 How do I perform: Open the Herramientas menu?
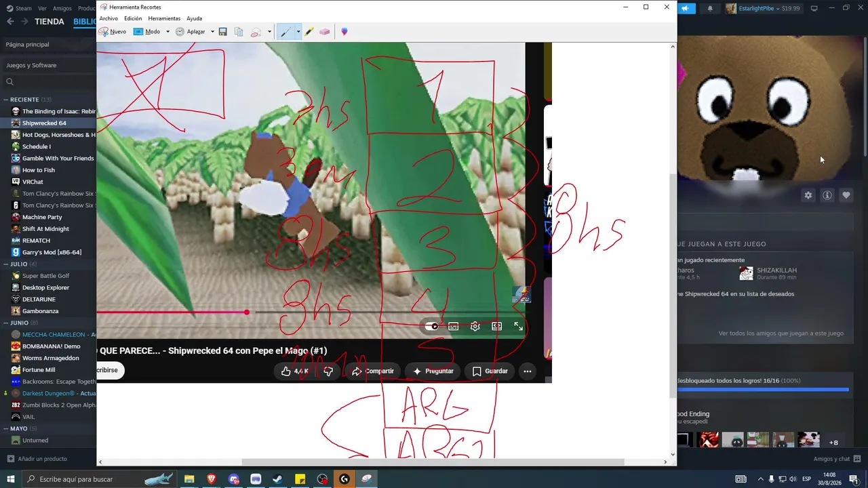click(x=164, y=18)
